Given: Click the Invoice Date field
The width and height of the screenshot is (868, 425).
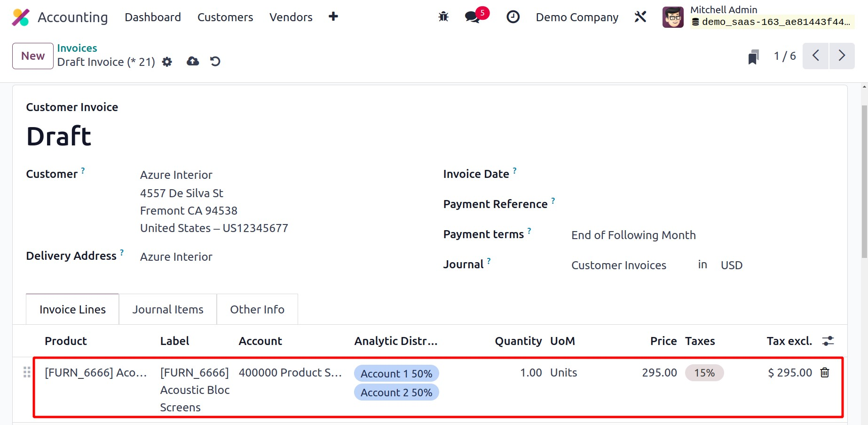Looking at the screenshot, I should (x=658, y=174).
